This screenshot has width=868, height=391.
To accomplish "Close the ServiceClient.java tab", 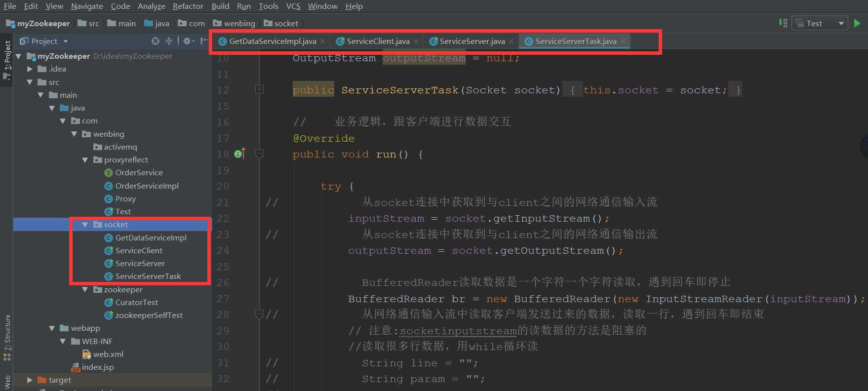I will [x=416, y=41].
